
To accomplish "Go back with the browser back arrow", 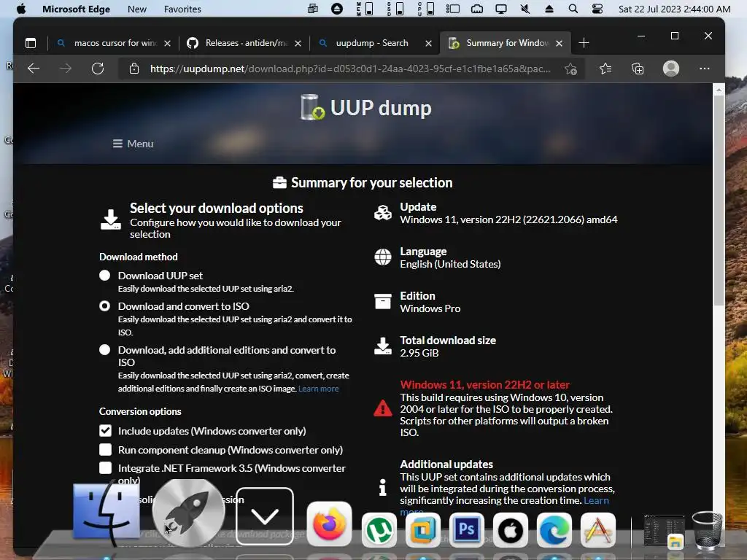I will [34, 69].
